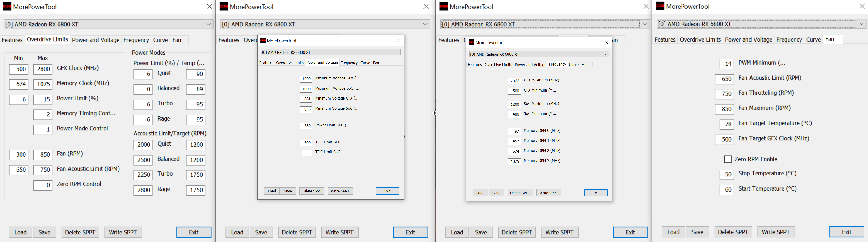Click the Rage acoustic limit field showing 2800
The image size is (868, 242).
[143, 190]
